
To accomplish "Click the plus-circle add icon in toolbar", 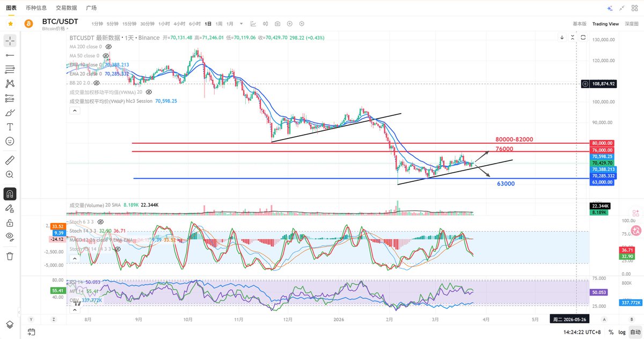I will (x=290, y=24).
